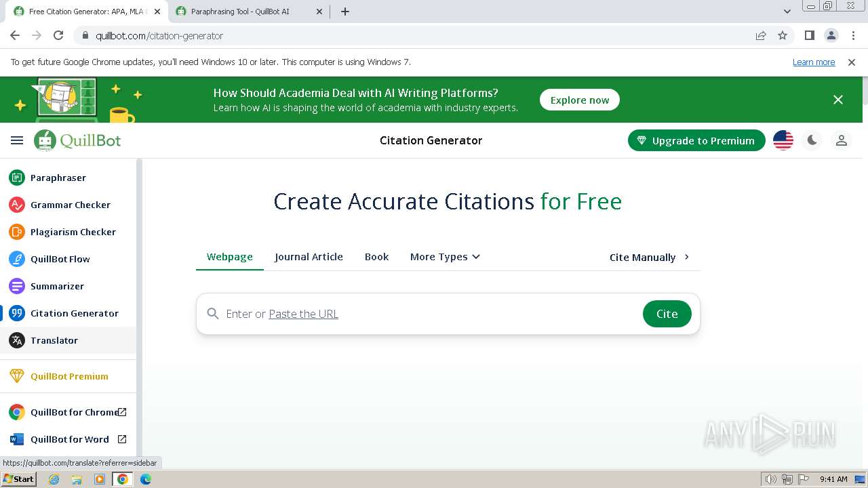Click the taskbar clock 9:41 AM
Image resolution: width=868 pixels, height=488 pixels.
[833, 479]
